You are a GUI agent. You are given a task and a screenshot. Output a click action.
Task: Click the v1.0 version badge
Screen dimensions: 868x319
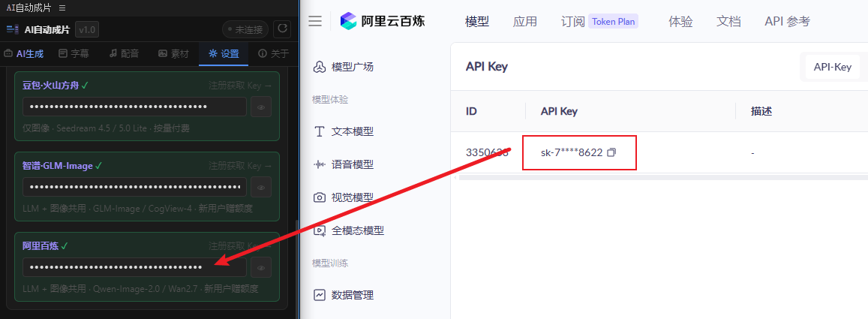tap(87, 29)
